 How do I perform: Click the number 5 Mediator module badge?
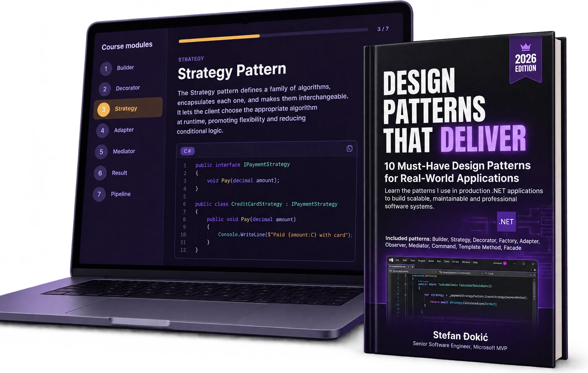[101, 152]
